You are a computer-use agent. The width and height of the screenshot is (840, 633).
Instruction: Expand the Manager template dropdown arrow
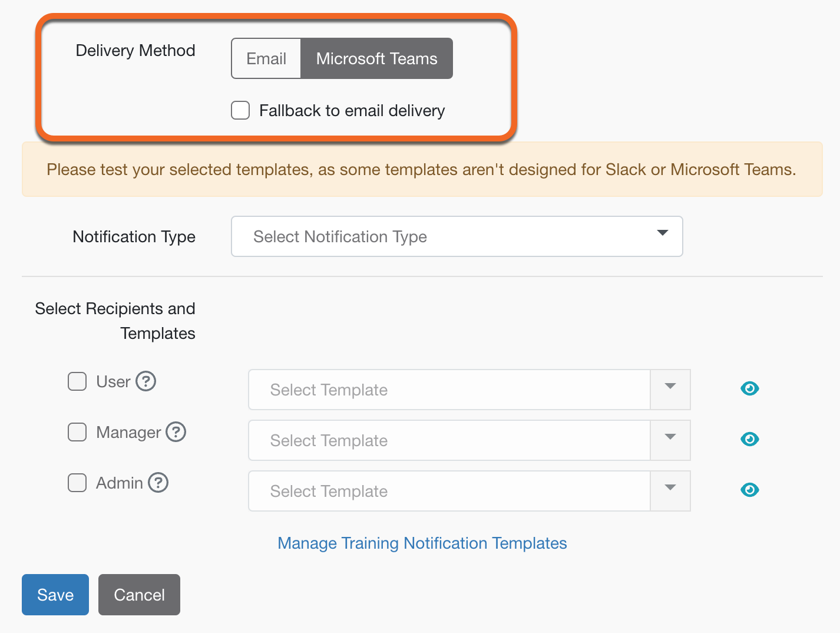coord(670,440)
